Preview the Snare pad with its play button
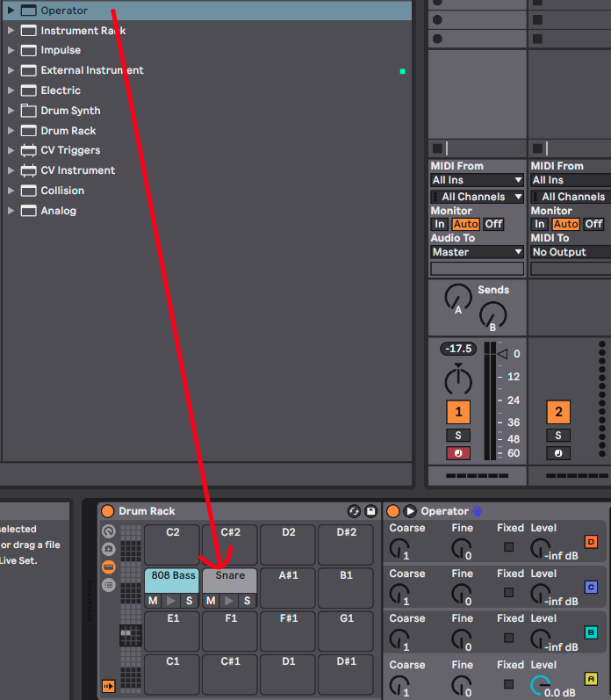This screenshot has height=700, width=611. pos(229,601)
